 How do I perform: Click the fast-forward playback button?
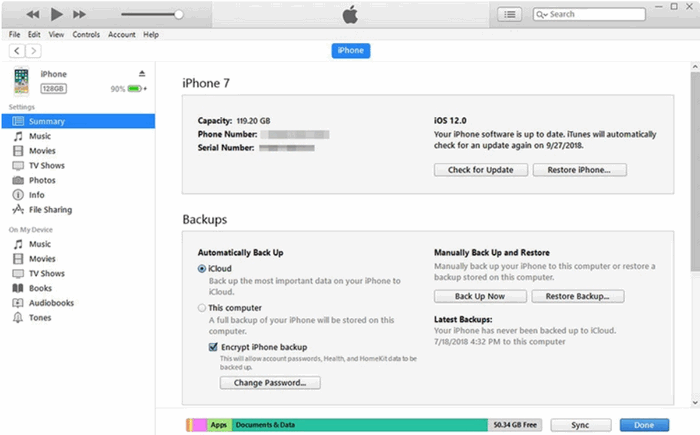(x=79, y=14)
